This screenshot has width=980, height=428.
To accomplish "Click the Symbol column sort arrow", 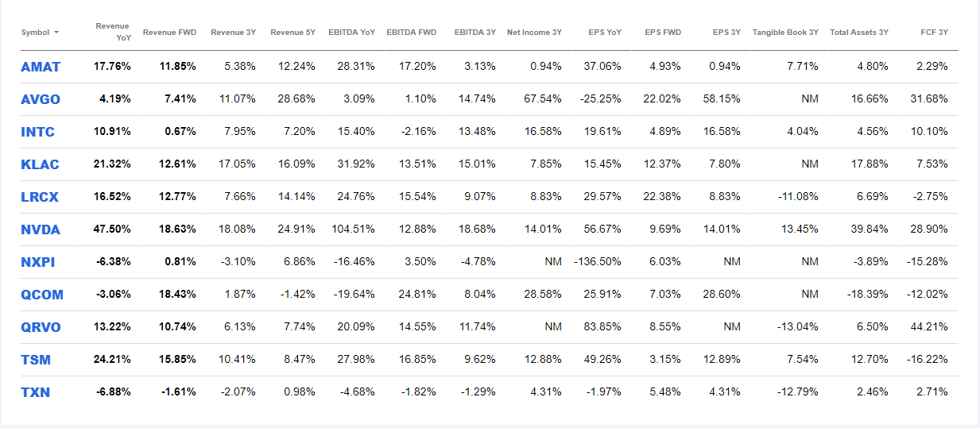I will pyautogui.click(x=56, y=33).
